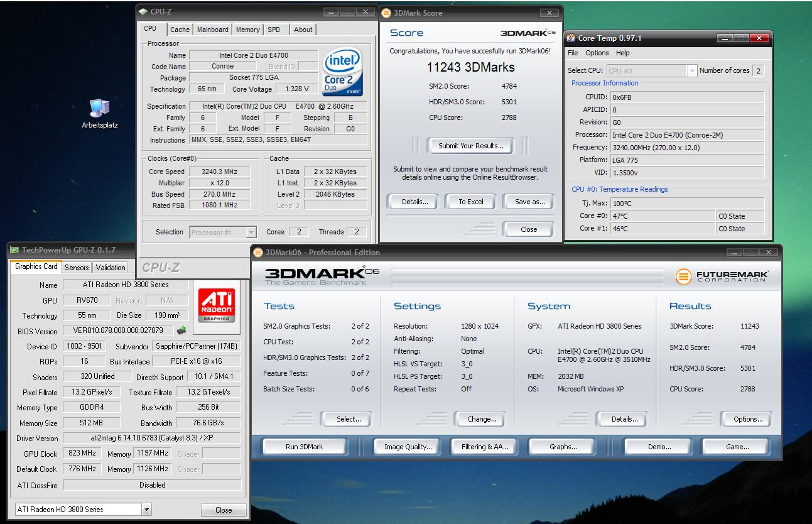Click the To Excel button
Viewport: 812px width, 524px height.
[x=471, y=202]
